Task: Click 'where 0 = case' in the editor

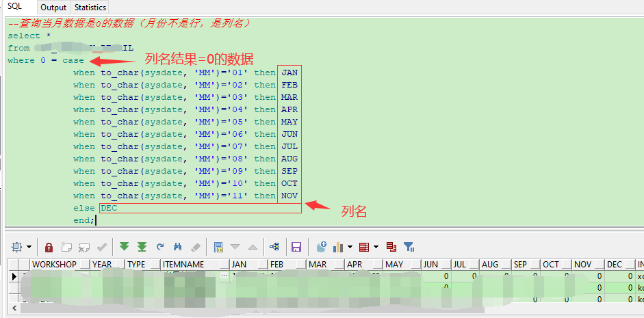Action: (46, 60)
